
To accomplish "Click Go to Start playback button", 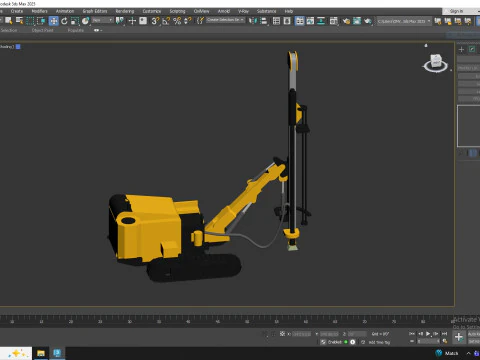I will pyautogui.click(x=412, y=333).
